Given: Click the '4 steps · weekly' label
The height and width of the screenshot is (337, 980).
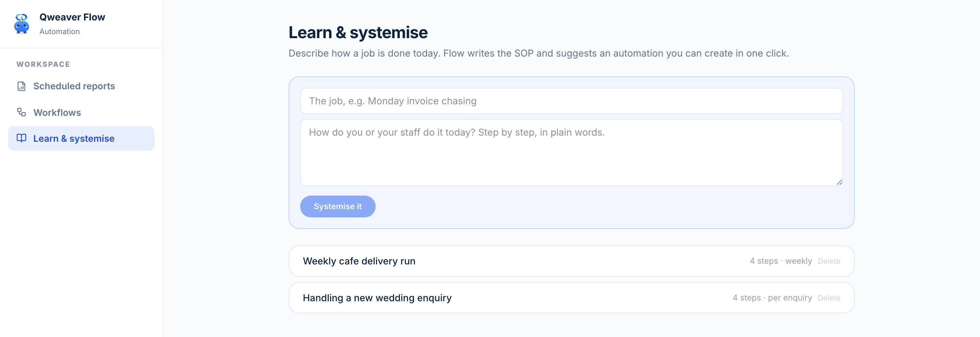Looking at the screenshot, I should (781, 261).
